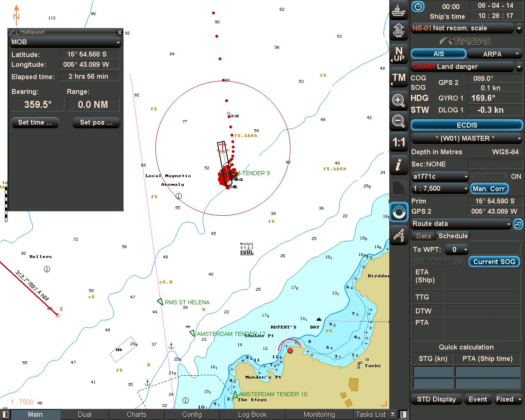Viewport: 525px width, 420px height.
Task: Click the TM true motion button
Action: [399, 78]
